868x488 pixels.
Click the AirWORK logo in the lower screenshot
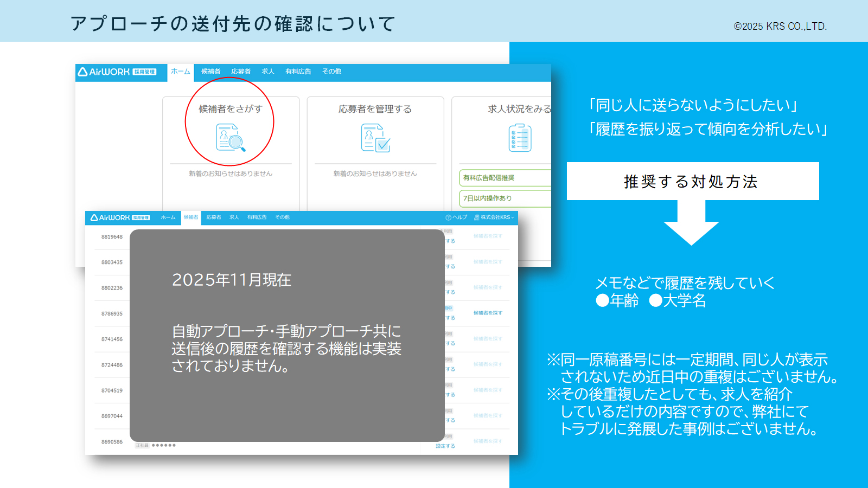click(x=111, y=217)
